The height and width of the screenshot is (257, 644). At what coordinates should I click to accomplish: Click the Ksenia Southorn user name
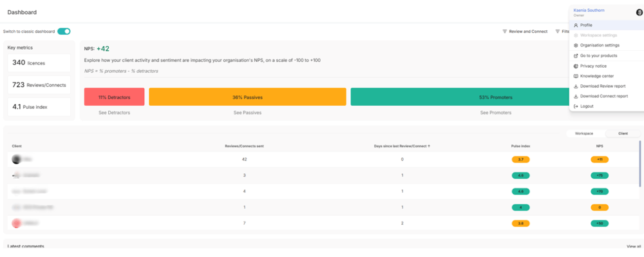point(589,10)
